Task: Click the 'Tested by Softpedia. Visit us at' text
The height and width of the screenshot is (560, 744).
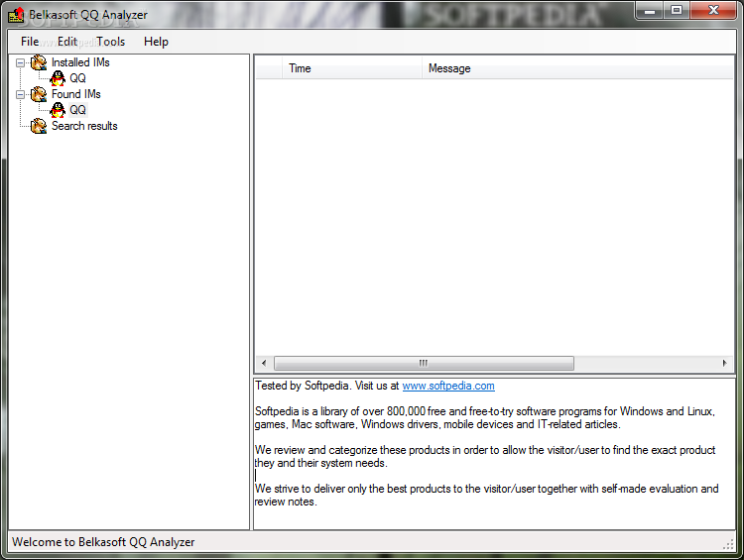Action: 327,386
